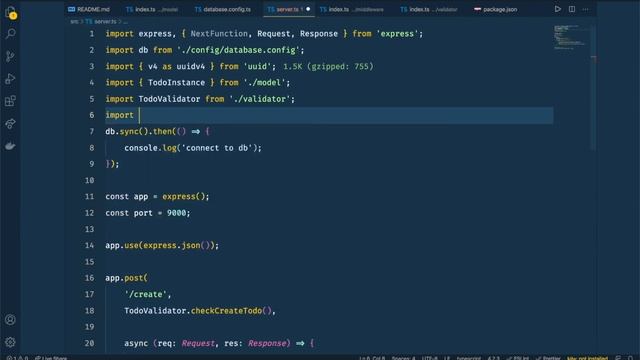This screenshot has height=360, width=640.
Task: Click 'app.use(express.json());' line
Action: pyautogui.click(x=162, y=245)
